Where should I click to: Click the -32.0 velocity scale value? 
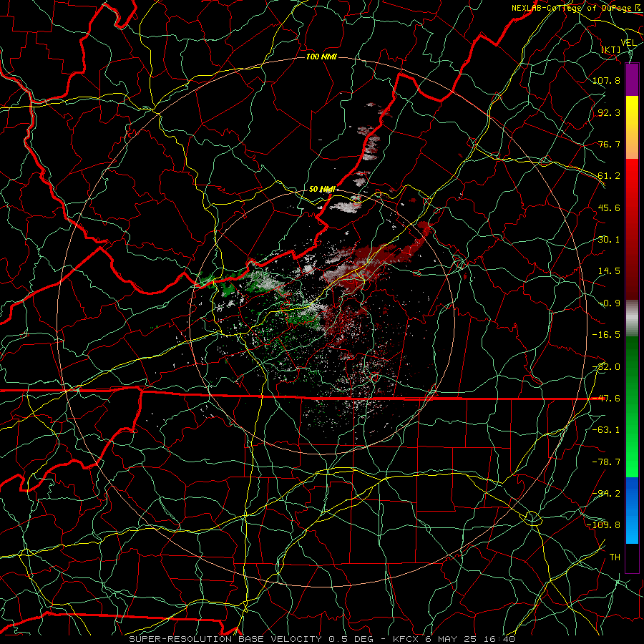606,367
